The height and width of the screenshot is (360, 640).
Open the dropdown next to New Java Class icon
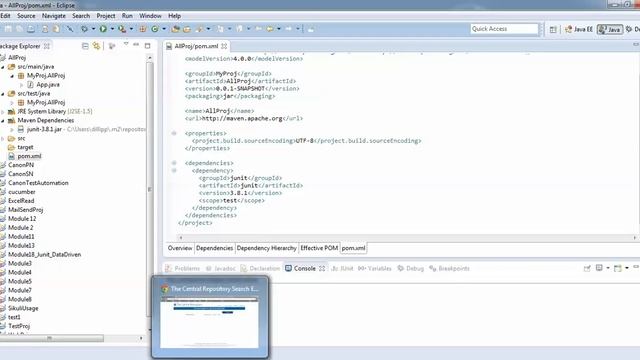pos(164,29)
